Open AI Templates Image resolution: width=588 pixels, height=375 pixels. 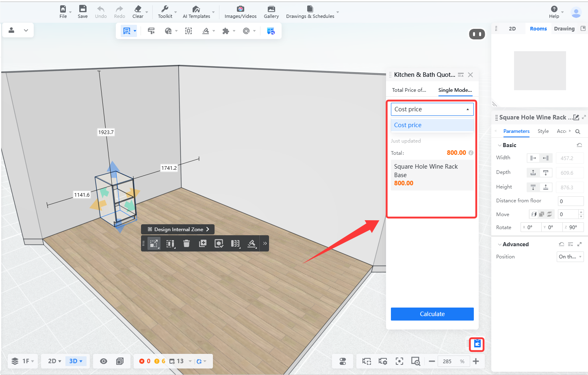pos(196,12)
